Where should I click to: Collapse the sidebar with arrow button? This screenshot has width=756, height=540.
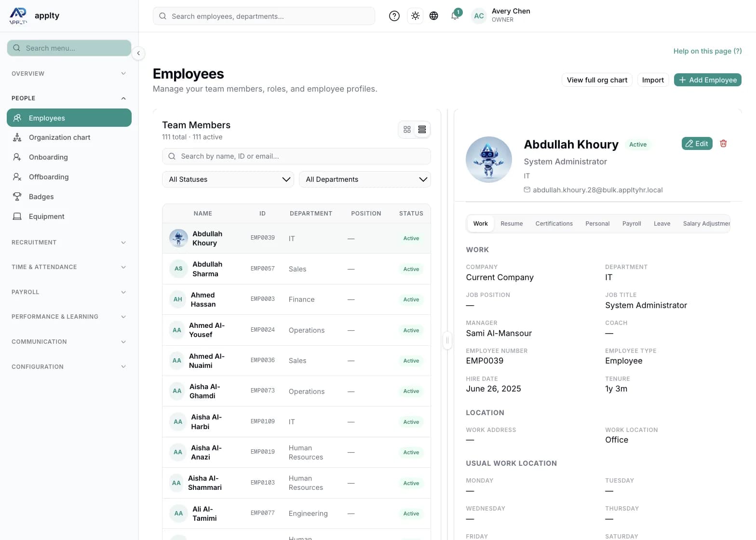[x=138, y=53]
